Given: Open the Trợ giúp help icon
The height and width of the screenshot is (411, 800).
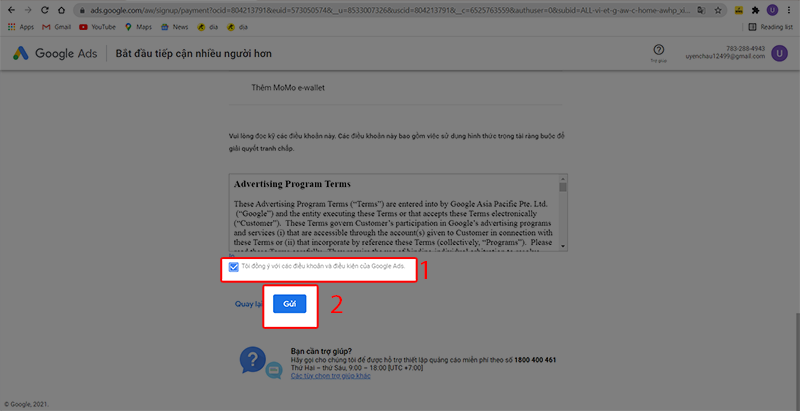Looking at the screenshot, I should click(659, 50).
